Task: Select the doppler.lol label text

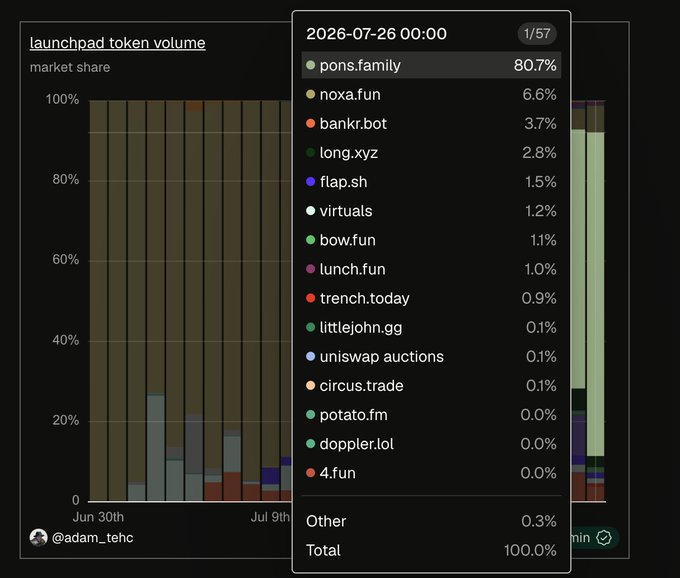Action: click(356, 444)
